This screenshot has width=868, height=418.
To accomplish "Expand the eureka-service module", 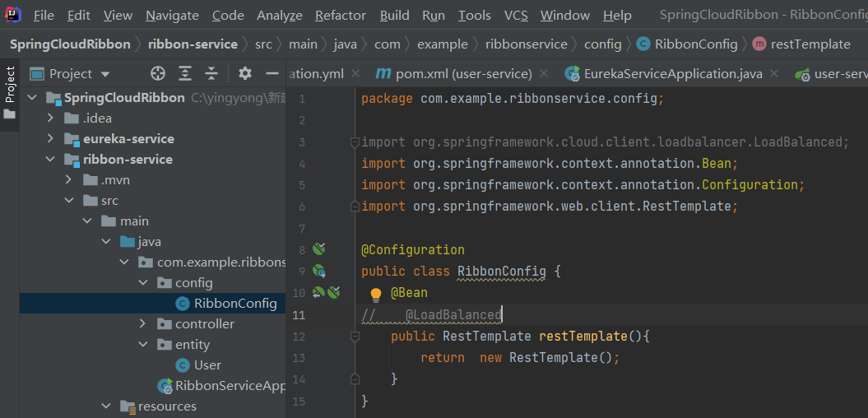I will 50,138.
